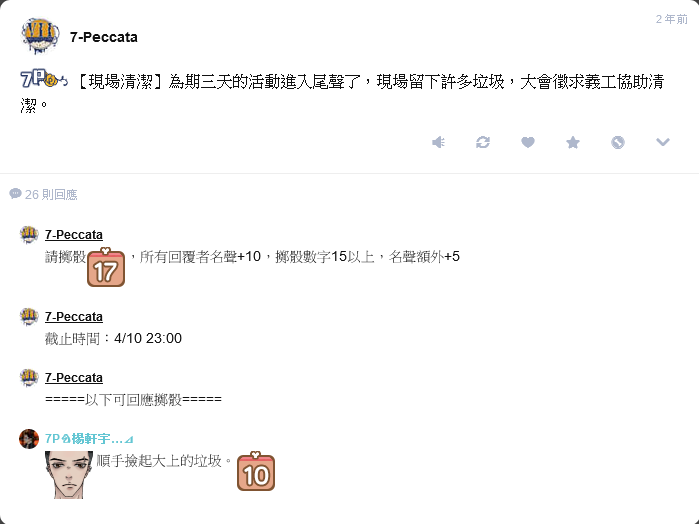Open 7-Peccata link on the 請擲骰 reply
This screenshot has height=524, width=699.
coord(74,235)
